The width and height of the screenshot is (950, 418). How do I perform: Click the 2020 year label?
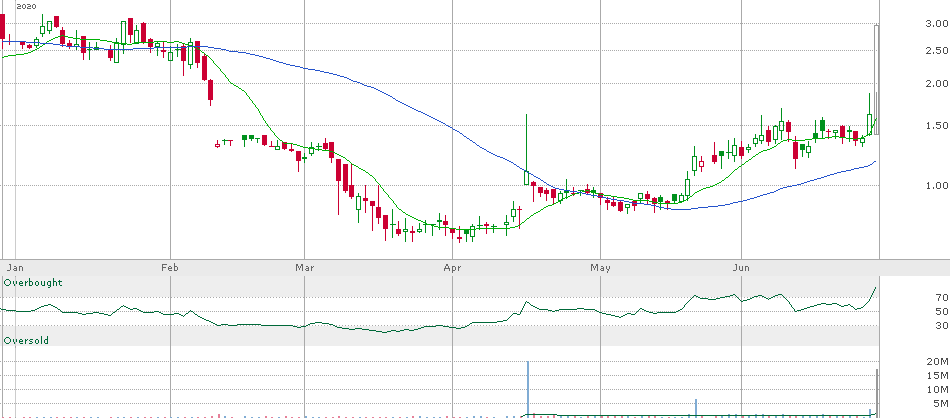click(26, 6)
